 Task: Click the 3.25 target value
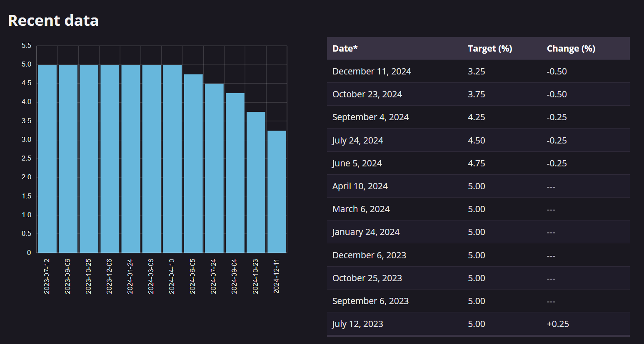pyautogui.click(x=477, y=72)
